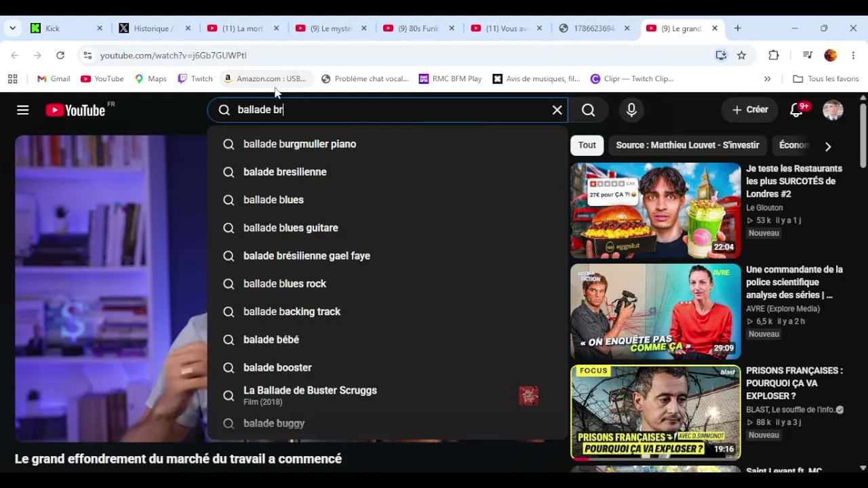The width and height of the screenshot is (868, 488).
Task: Choose suggestion ballade blues rock
Action: (387, 284)
